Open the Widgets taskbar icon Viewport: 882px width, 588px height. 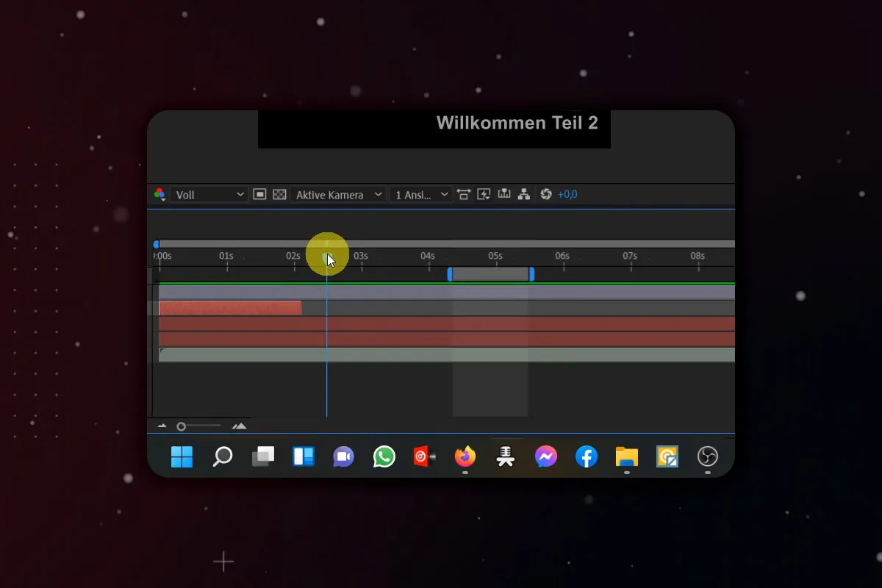pyautogui.click(x=304, y=457)
